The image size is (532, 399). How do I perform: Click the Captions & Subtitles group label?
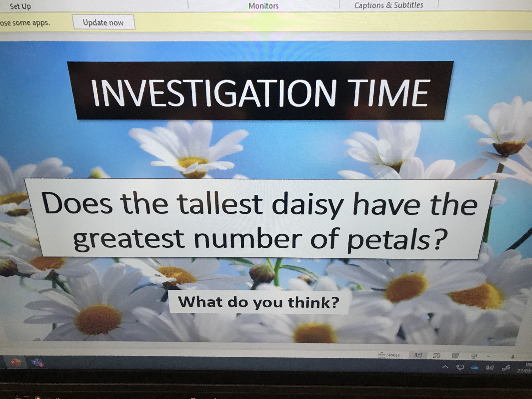pos(388,5)
